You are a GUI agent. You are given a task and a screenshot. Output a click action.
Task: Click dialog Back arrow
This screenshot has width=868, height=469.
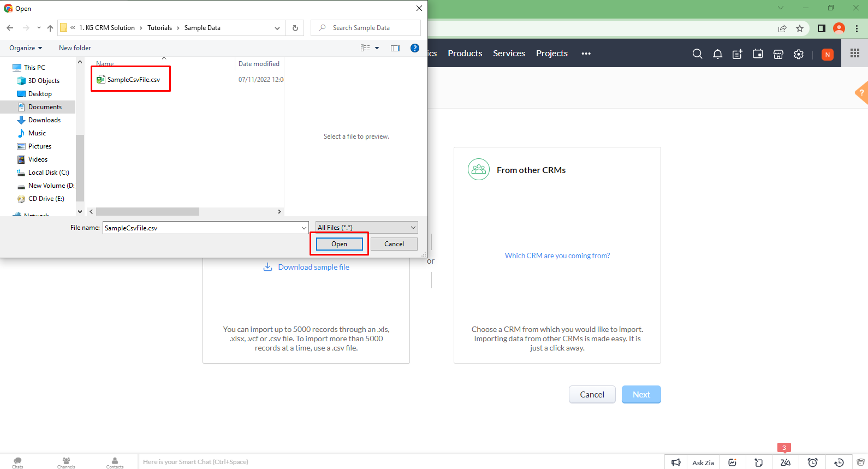click(x=10, y=28)
